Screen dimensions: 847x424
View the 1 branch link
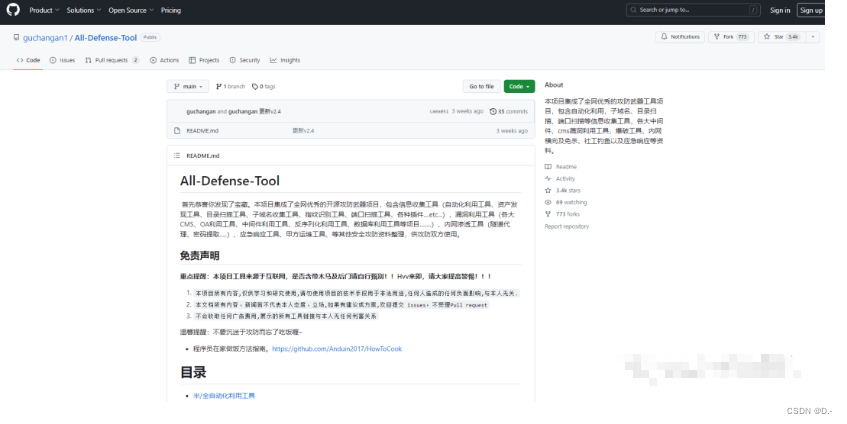[231, 86]
